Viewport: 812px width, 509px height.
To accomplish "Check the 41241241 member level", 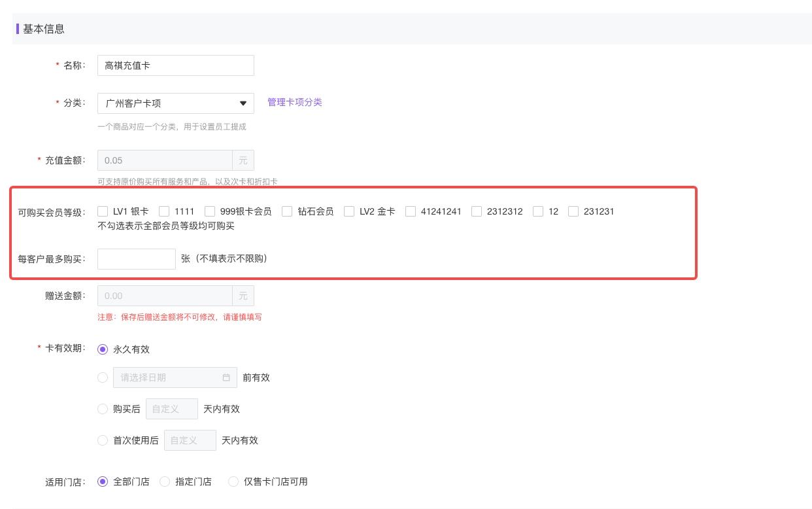I will click(411, 211).
